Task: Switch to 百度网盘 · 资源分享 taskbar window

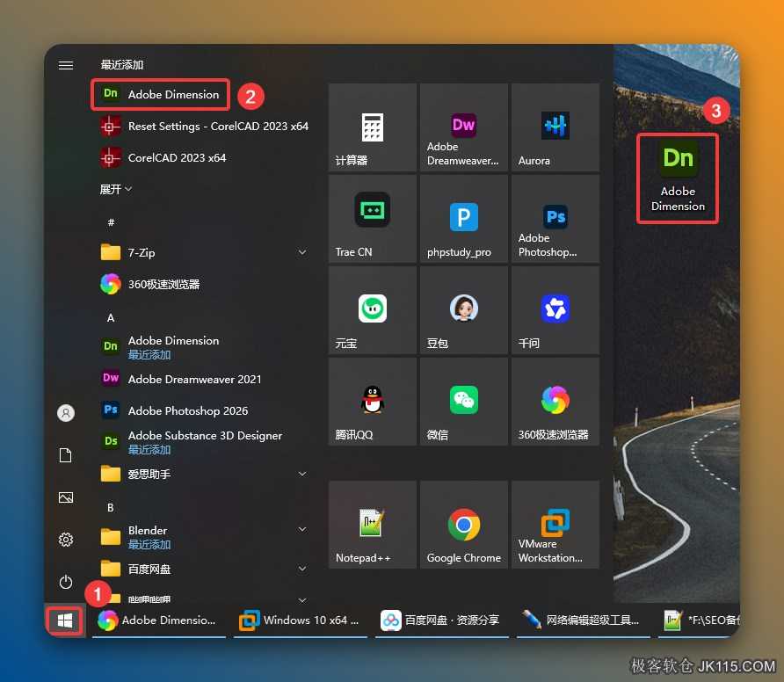Action: click(442, 620)
